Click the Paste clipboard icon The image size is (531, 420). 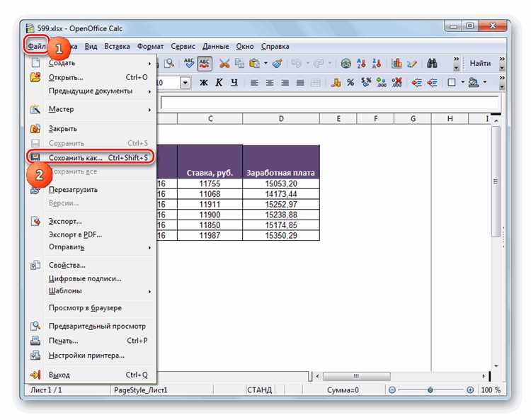click(254, 63)
